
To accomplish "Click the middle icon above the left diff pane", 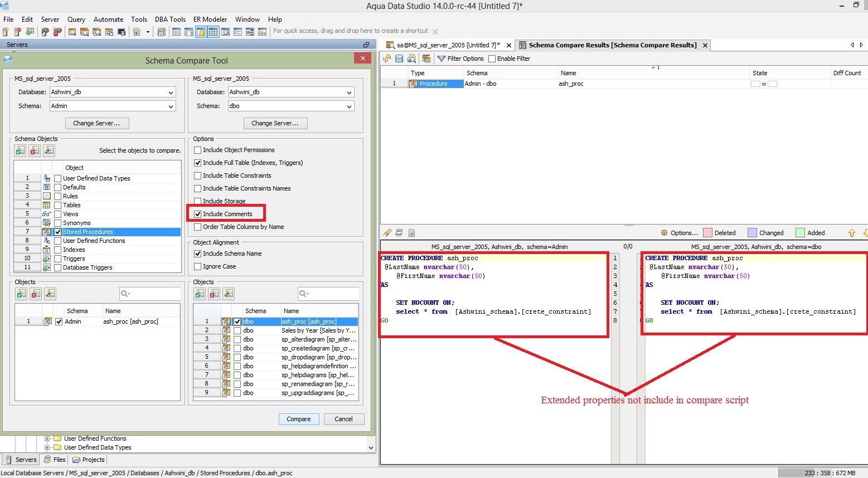I will [x=399, y=233].
